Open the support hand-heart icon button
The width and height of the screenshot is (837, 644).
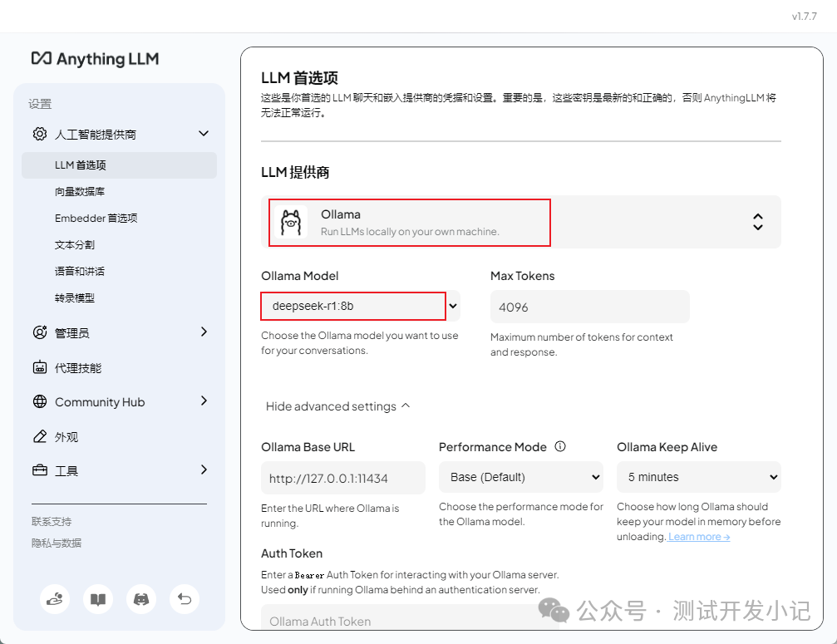[55, 599]
